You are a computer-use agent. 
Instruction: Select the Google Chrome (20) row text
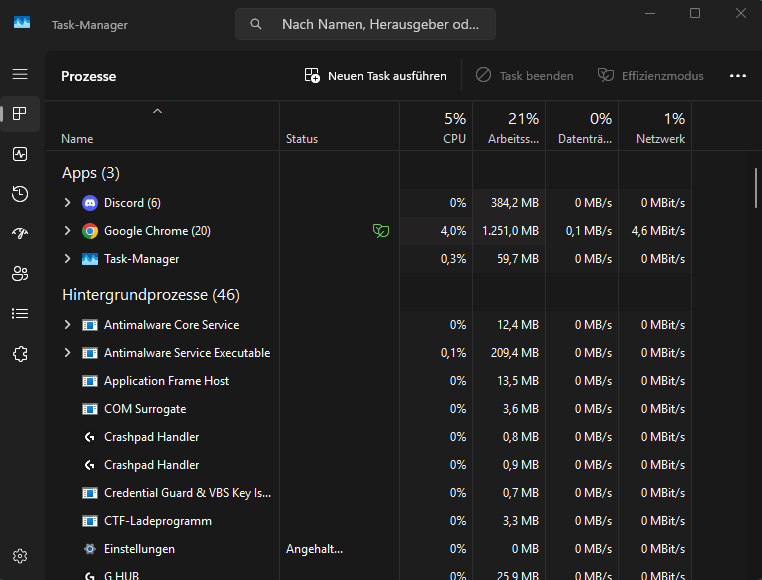point(157,231)
